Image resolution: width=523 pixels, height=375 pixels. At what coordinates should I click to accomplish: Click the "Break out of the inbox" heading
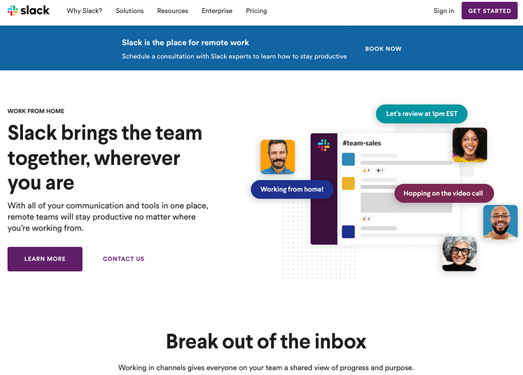click(266, 341)
